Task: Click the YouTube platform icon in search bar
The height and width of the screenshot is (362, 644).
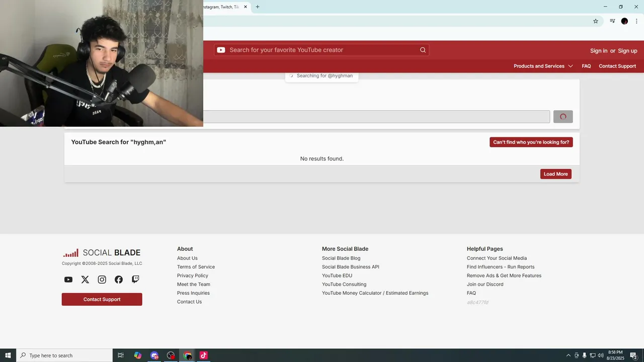Action: coord(221,50)
